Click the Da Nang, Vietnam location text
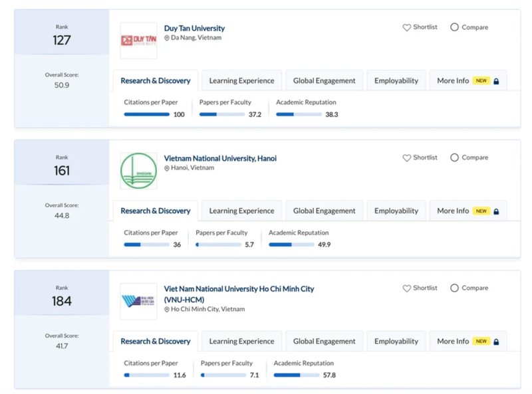This screenshot has height=394, width=532. [x=196, y=38]
